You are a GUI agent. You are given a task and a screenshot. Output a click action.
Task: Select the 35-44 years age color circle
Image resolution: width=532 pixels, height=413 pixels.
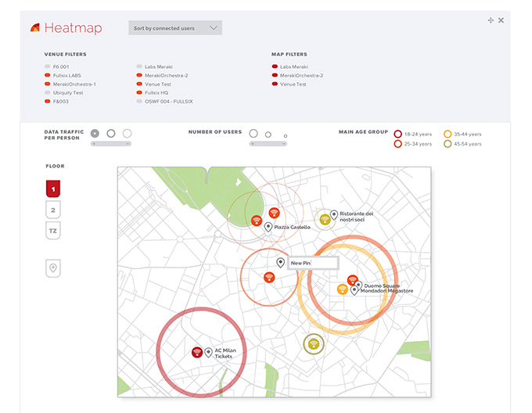click(448, 135)
